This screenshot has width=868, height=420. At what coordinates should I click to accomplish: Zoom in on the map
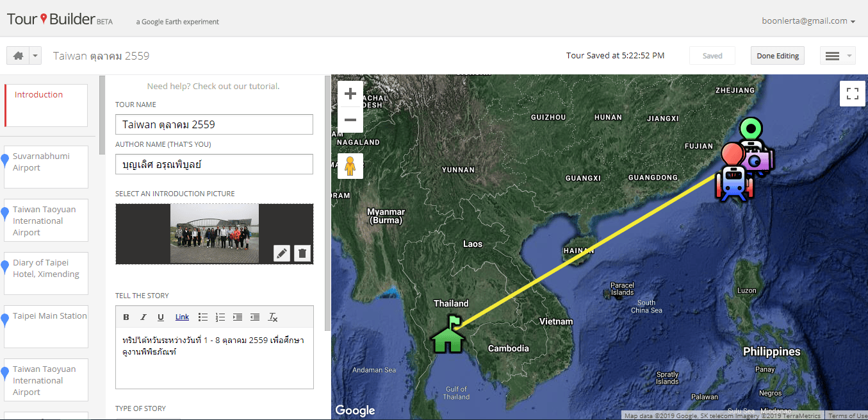[x=350, y=94]
